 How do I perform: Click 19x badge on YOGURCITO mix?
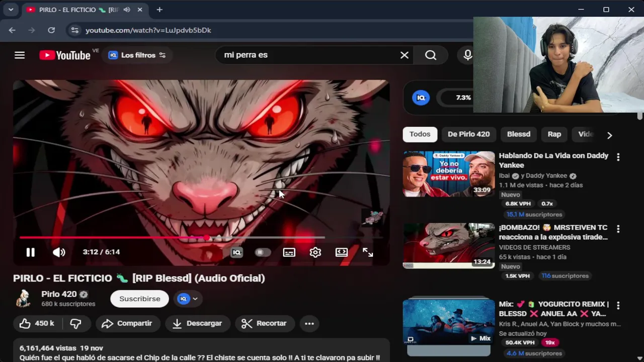549,342
